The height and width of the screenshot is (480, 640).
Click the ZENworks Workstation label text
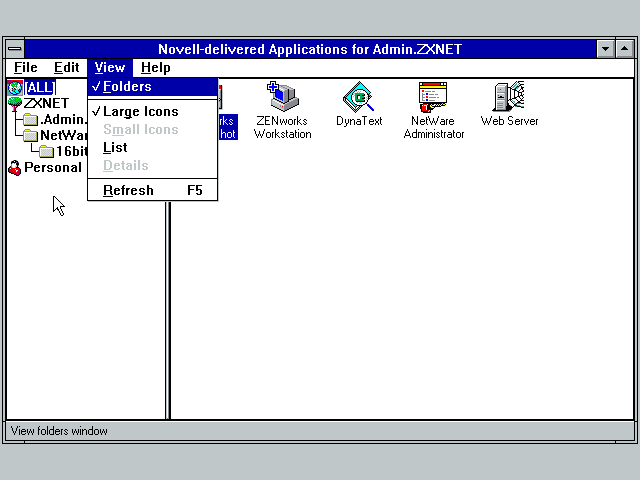click(x=282, y=127)
